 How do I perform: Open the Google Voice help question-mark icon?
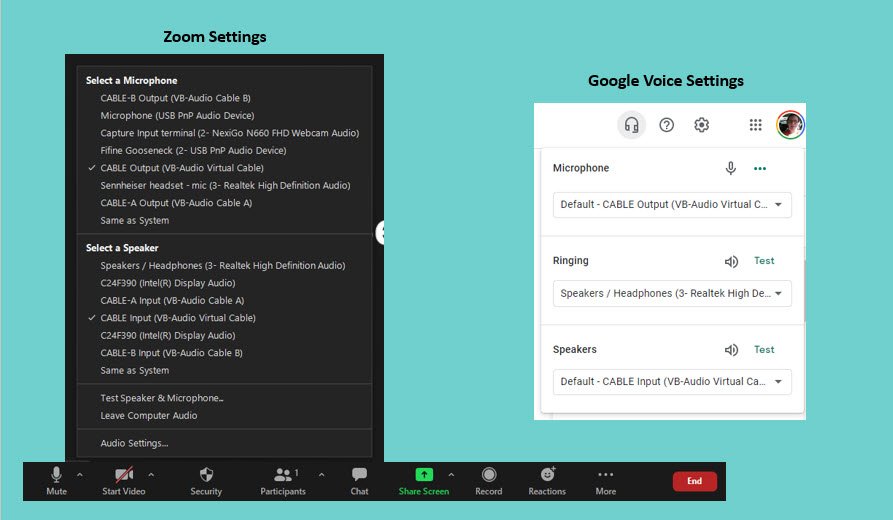666,125
